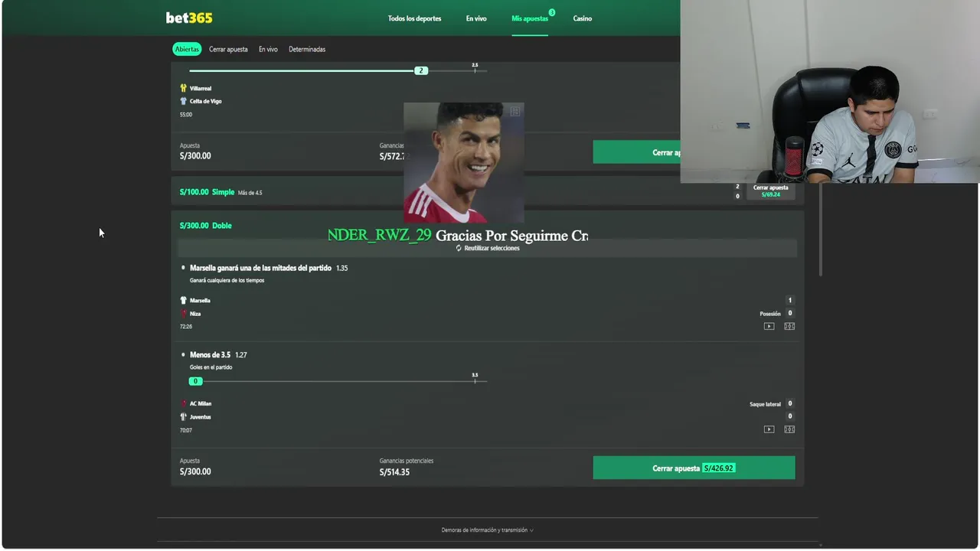This screenshot has height=551, width=980.
Task: Go to En vivo in the top navigation
Action: click(x=476, y=18)
